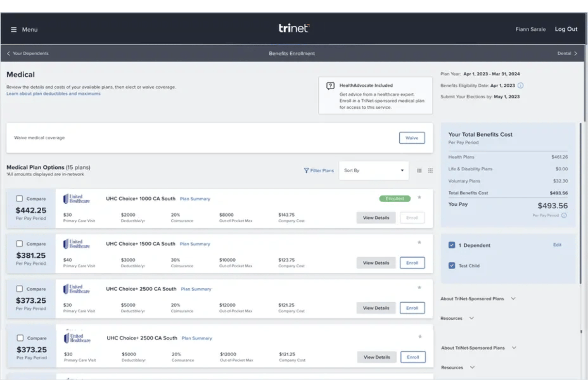The height and width of the screenshot is (392, 588).
Task: Enroll in the bottom UHC Choice+ 2500 plan
Action: 413,357
